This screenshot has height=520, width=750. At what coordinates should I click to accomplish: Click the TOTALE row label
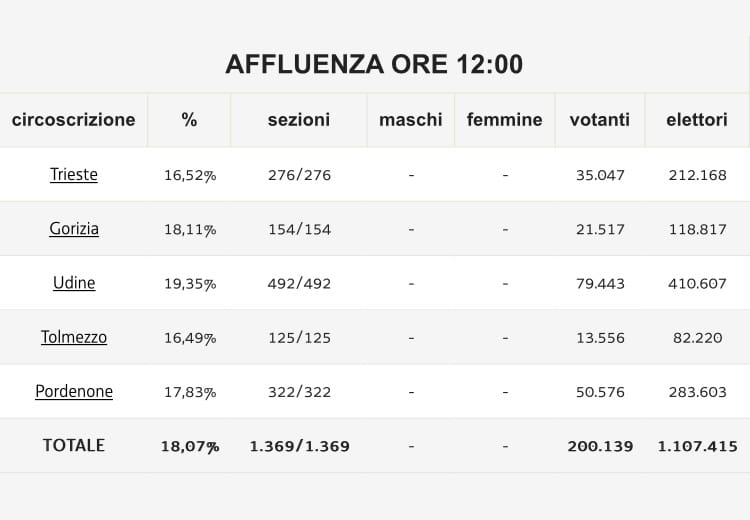[x=74, y=445]
